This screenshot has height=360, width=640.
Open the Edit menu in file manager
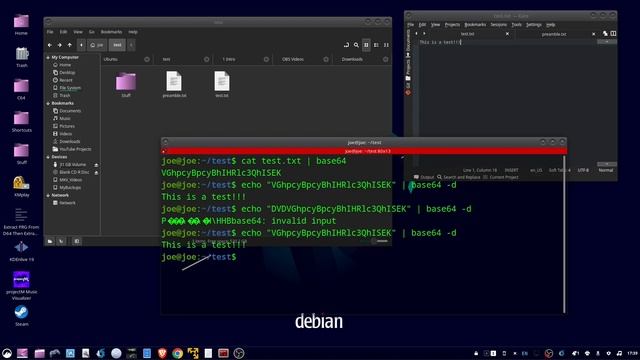tap(63, 32)
